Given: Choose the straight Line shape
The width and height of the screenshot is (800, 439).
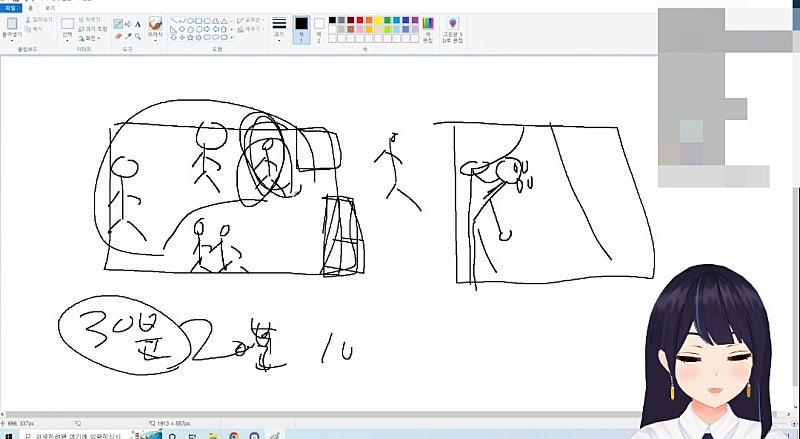Looking at the screenshot, I should tap(173, 21).
